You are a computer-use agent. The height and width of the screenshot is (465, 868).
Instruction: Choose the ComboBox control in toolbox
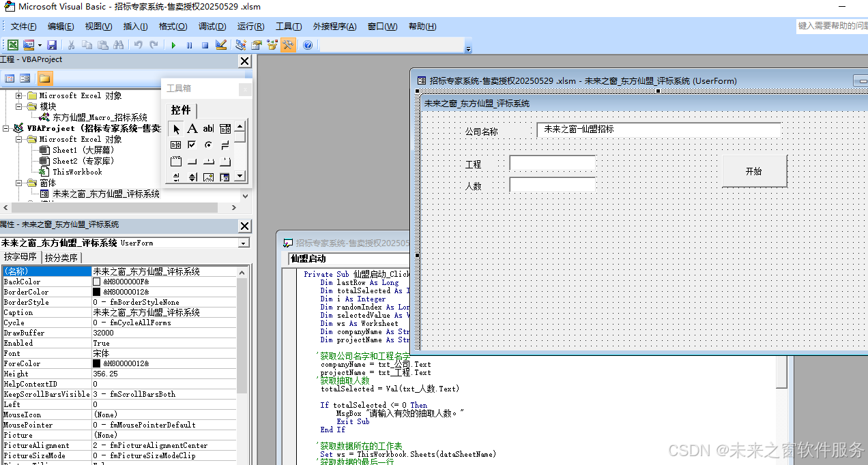pos(225,128)
